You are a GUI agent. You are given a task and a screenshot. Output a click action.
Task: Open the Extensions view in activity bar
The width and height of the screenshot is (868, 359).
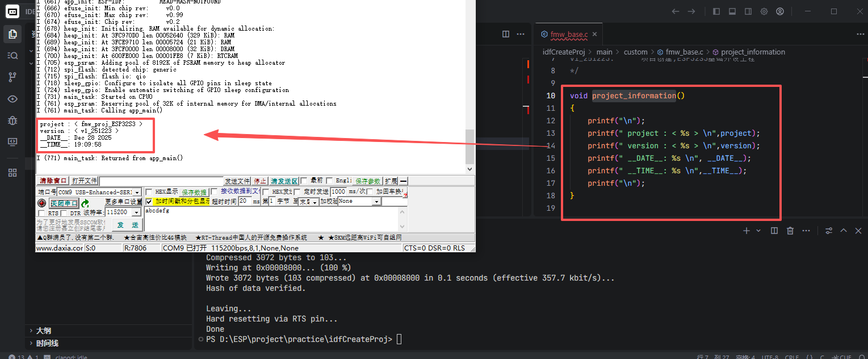12,173
